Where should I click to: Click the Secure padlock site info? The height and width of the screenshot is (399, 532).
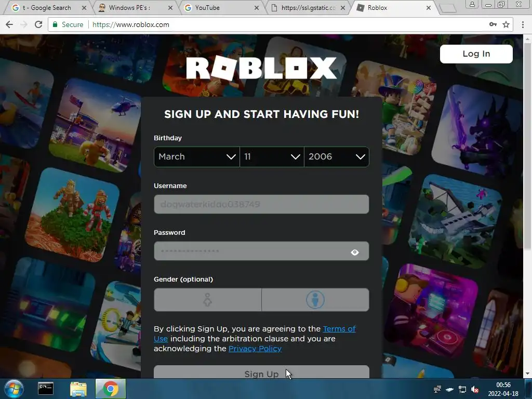tap(68, 24)
